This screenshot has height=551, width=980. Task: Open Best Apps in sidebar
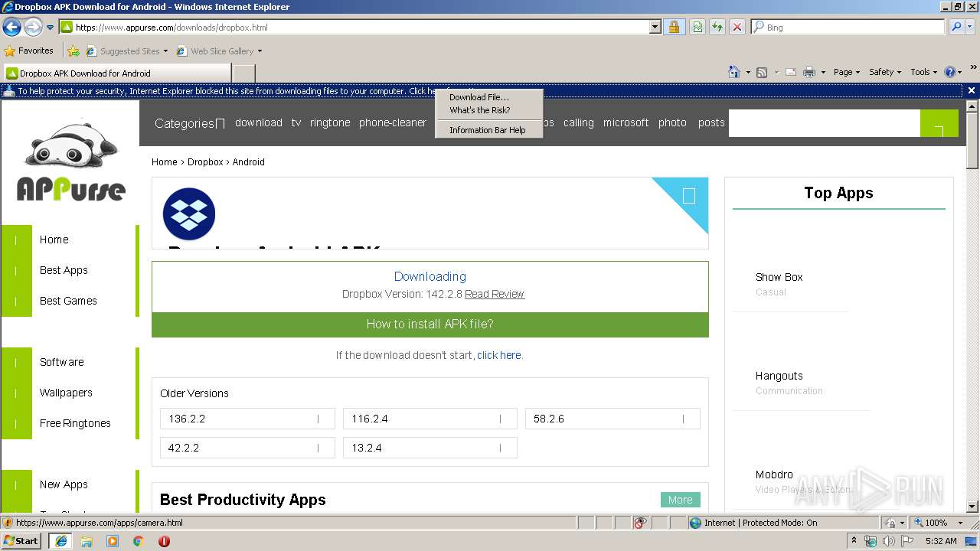[64, 270]
